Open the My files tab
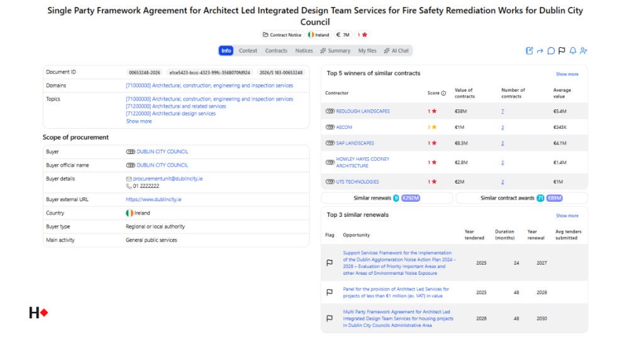644x337 pixels. 367,51
